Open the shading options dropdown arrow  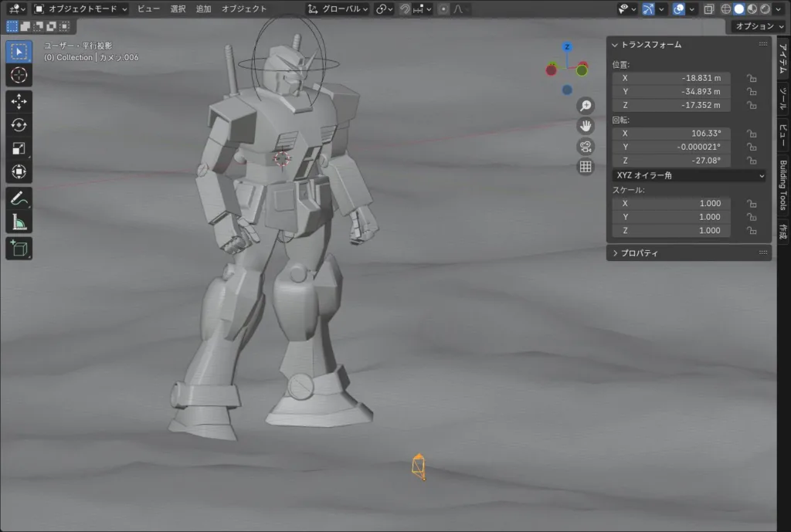[x=778, y=8]
